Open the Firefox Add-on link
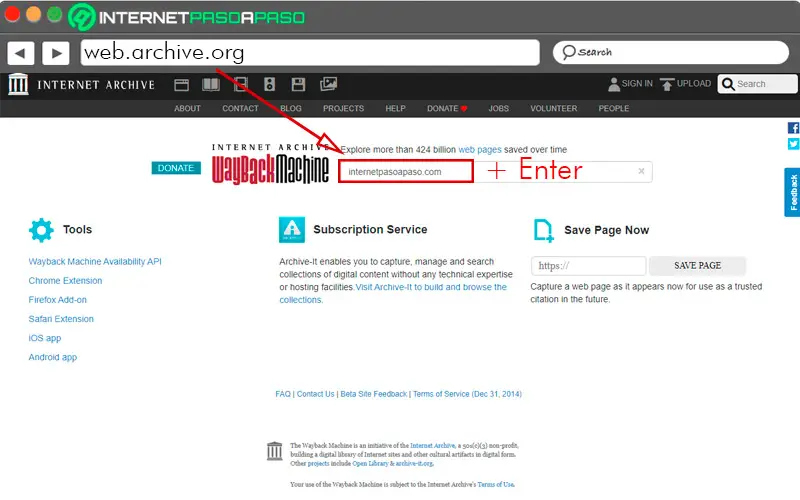 pos(58,299)
